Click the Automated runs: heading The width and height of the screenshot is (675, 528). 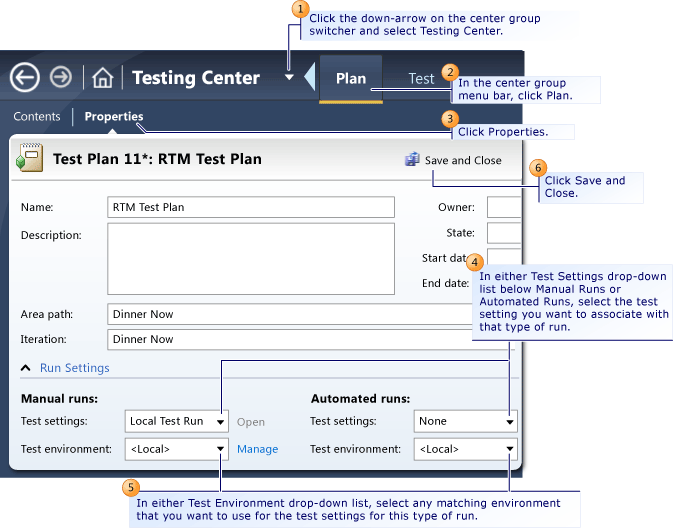tap(360, 398)
